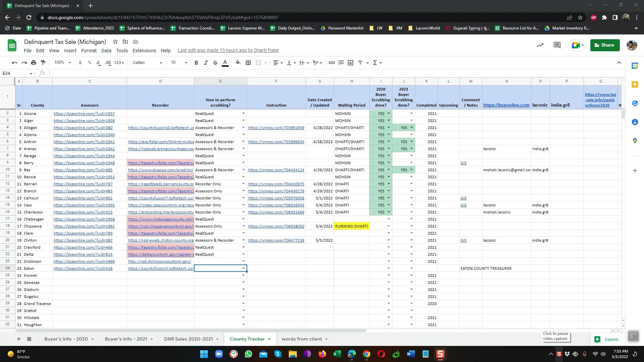This screenshot has width=644, height=362.
Task: Click the create a filter icon
Action: click(360, 63)
